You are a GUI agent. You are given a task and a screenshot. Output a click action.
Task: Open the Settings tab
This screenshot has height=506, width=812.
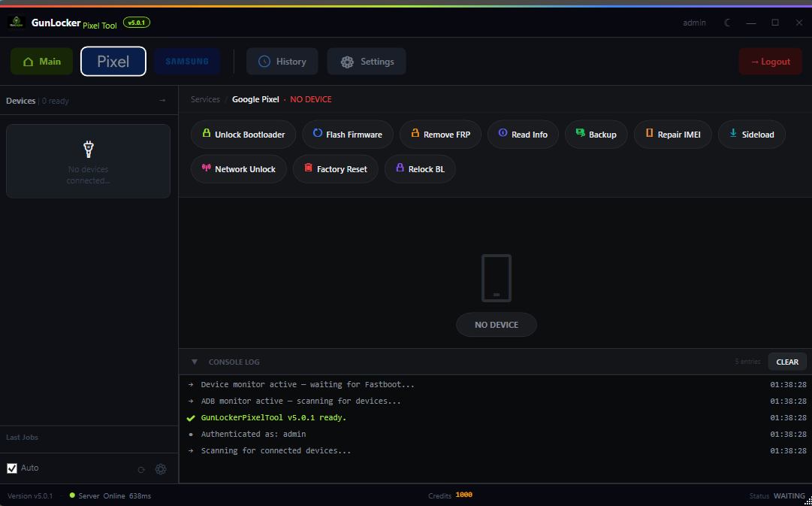367,61
